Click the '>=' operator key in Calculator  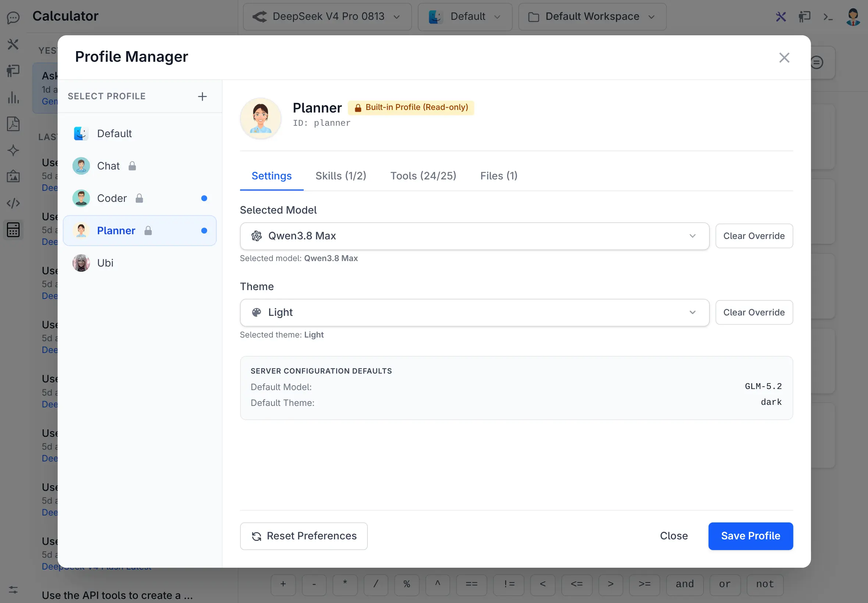pos(644,584)
